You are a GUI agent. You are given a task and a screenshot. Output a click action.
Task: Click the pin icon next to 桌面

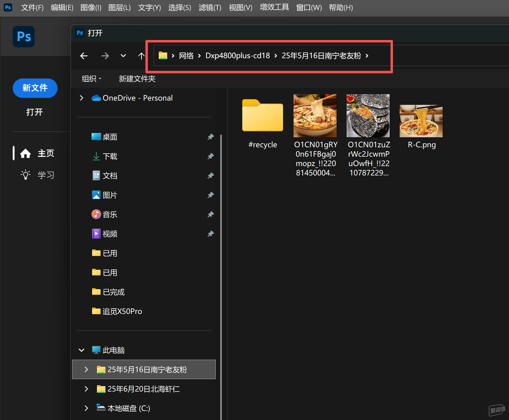point(211,137)
